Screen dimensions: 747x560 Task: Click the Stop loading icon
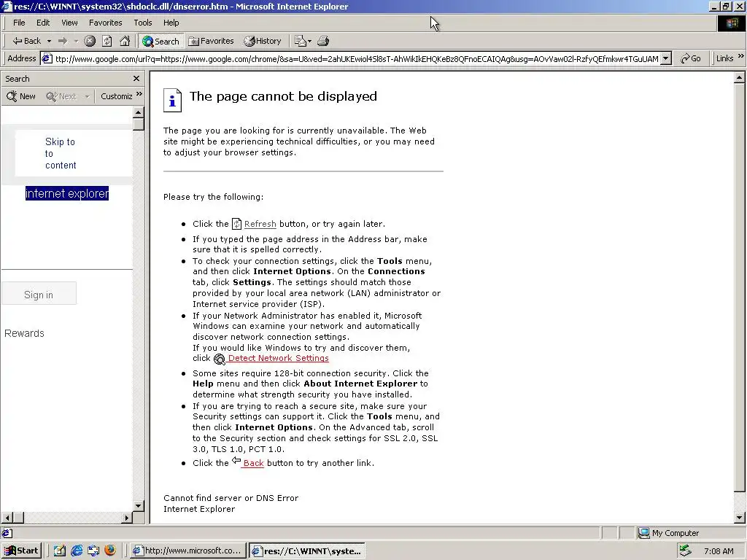coord(90,41)
